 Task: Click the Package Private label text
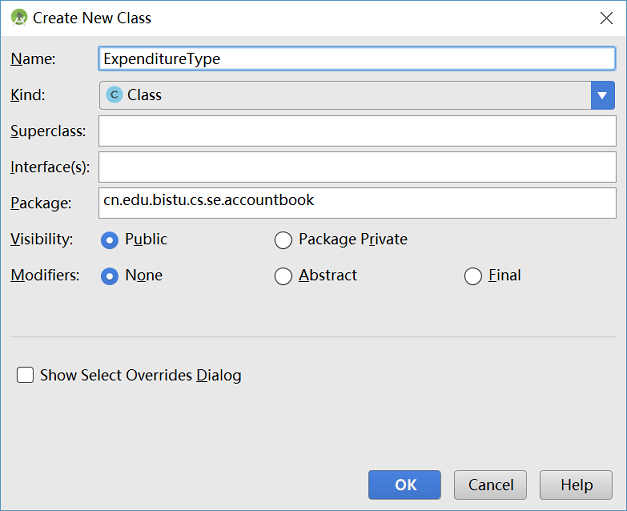tap(353, 239)
